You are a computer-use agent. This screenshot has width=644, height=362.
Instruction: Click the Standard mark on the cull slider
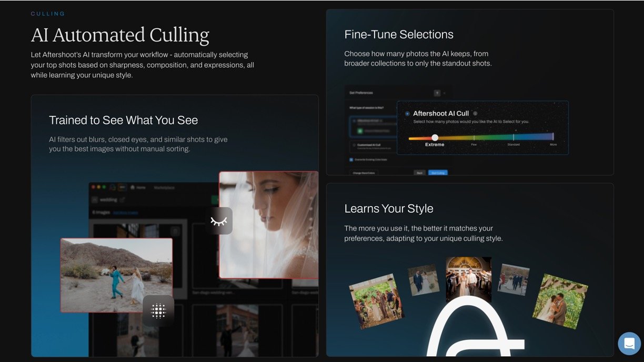514,138
